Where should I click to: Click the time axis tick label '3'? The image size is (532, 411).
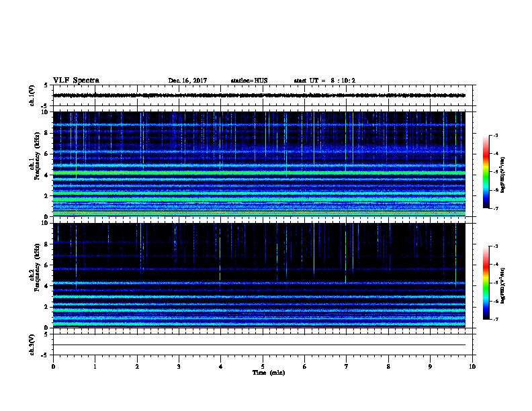(x=179, y=367)
